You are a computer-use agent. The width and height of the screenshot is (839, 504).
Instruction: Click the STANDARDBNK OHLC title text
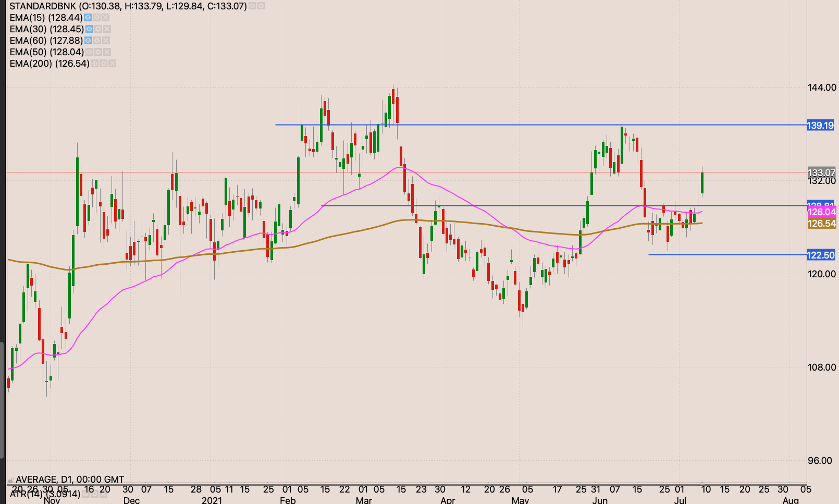click(x=128, y=6)
